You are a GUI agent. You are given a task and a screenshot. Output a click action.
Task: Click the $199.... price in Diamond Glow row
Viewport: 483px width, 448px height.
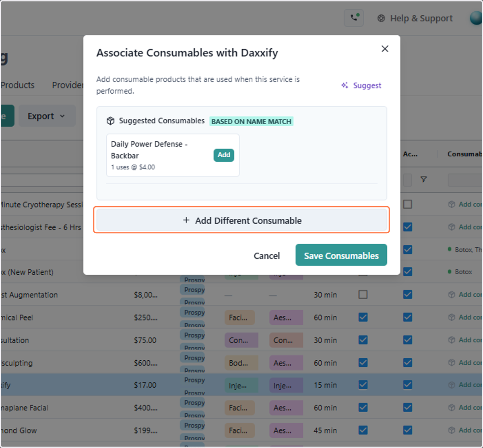pyautogui.click(x=146, y=430)
